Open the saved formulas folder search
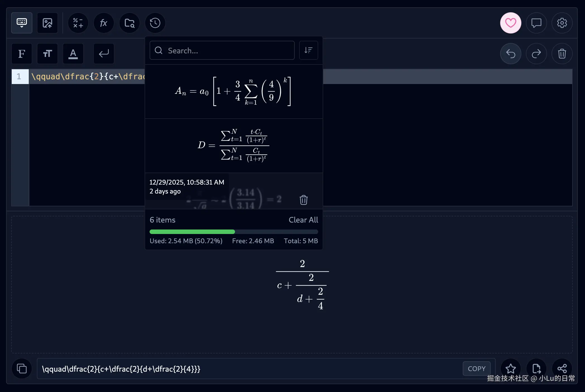 click(x=129, y=23)
